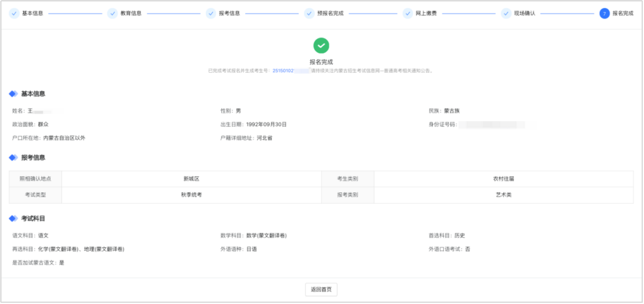Go to the 网上缴费 step label
Screen dimensions: 644x304
(426, 13)
